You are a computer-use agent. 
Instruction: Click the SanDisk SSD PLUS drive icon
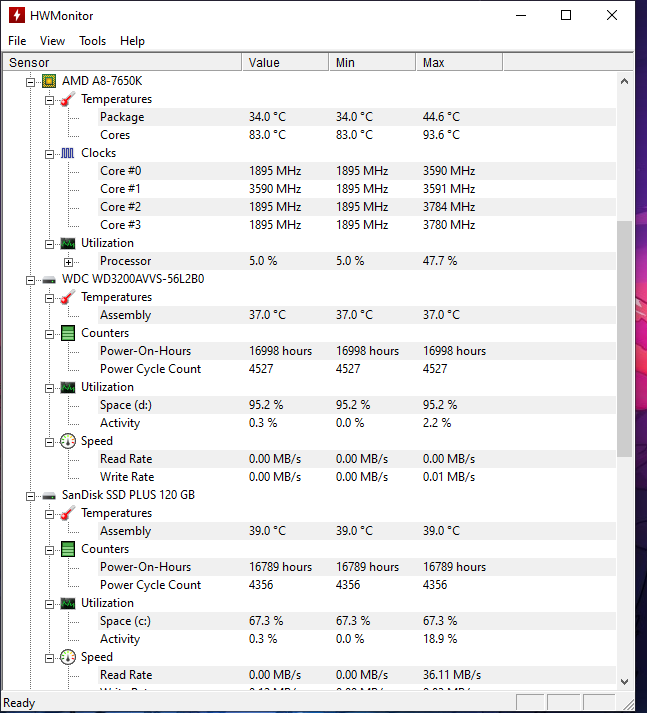click(x=49, y=495)
